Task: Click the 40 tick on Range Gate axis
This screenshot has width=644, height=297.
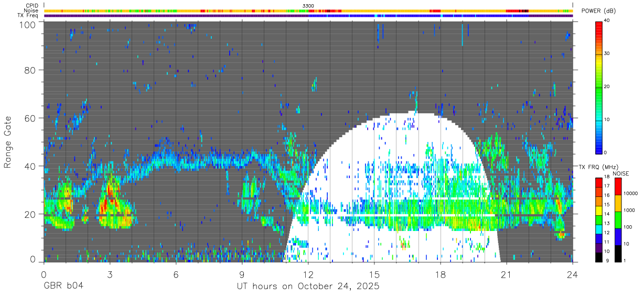Action: (x=31, y=166)
